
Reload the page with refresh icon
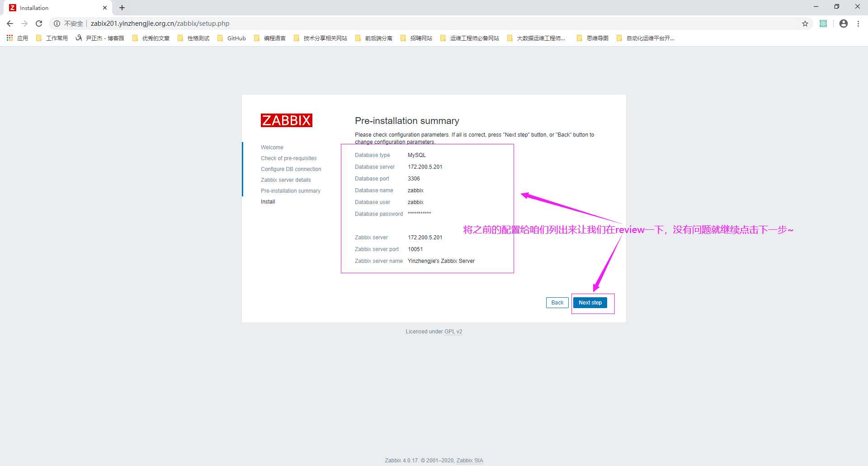coord(39,24)
